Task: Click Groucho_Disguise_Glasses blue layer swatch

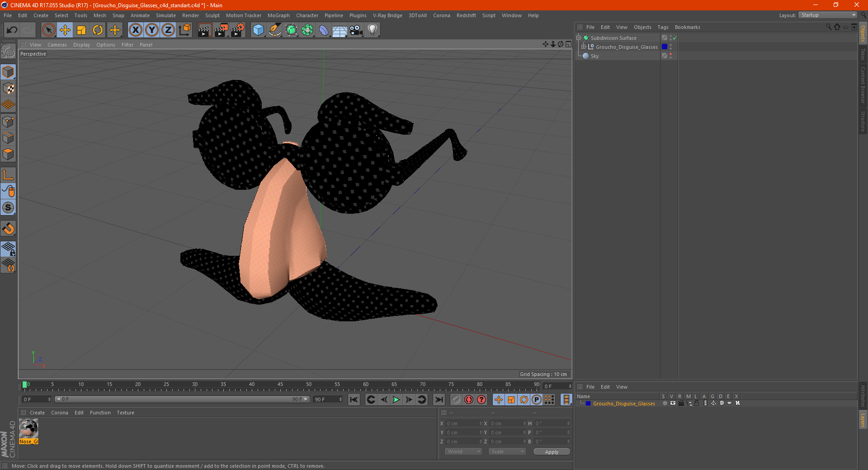Action: tap(664, 47)
